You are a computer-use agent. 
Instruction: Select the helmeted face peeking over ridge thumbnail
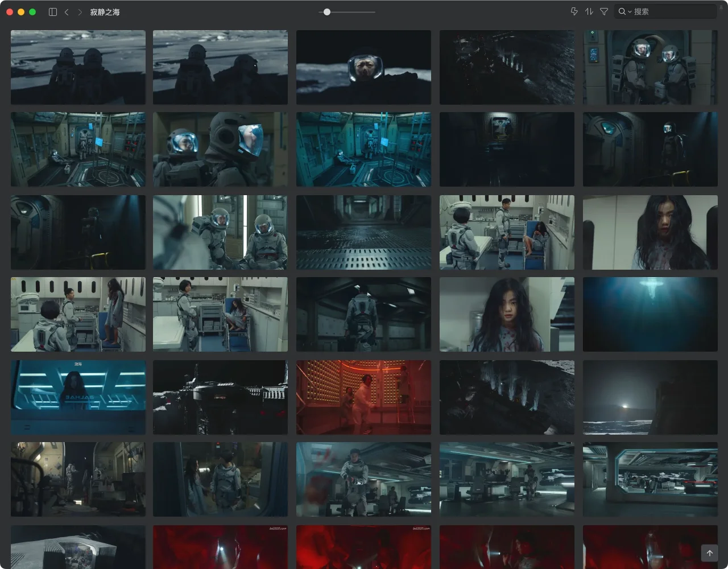click(x=363, y=67)
